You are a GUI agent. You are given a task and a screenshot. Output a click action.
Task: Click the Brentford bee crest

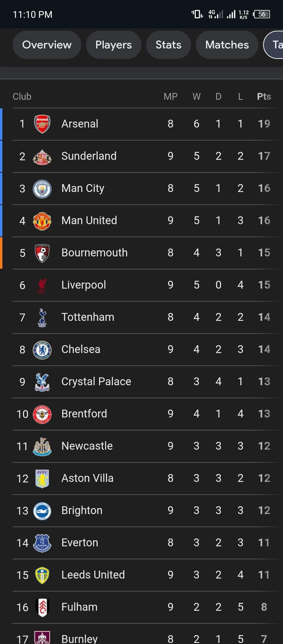click(42, 414)
